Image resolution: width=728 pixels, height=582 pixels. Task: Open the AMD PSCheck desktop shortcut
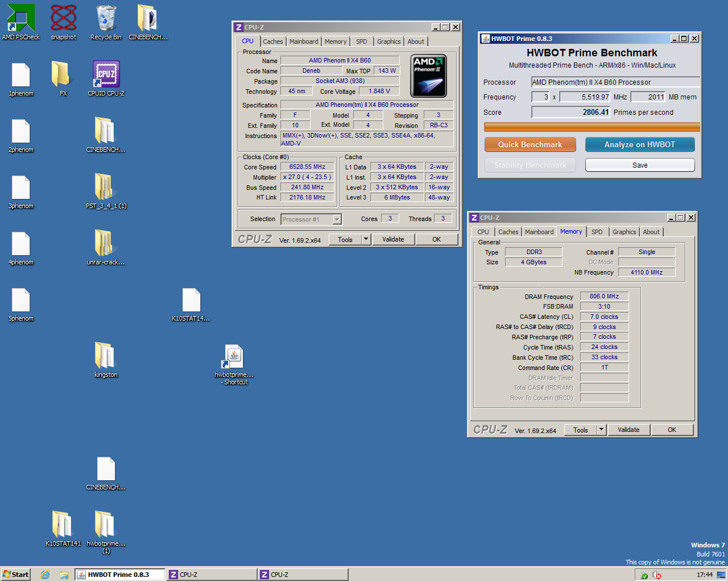(20, 22)
